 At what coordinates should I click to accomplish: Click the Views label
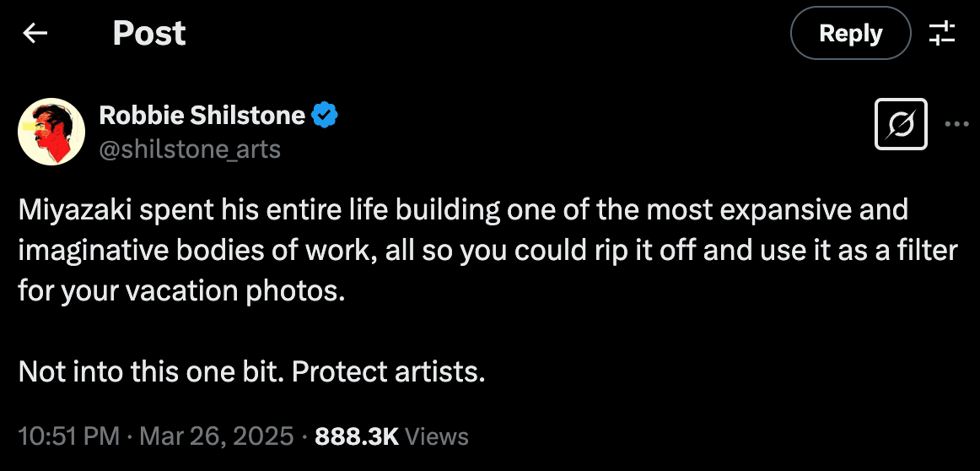(436, 436)
